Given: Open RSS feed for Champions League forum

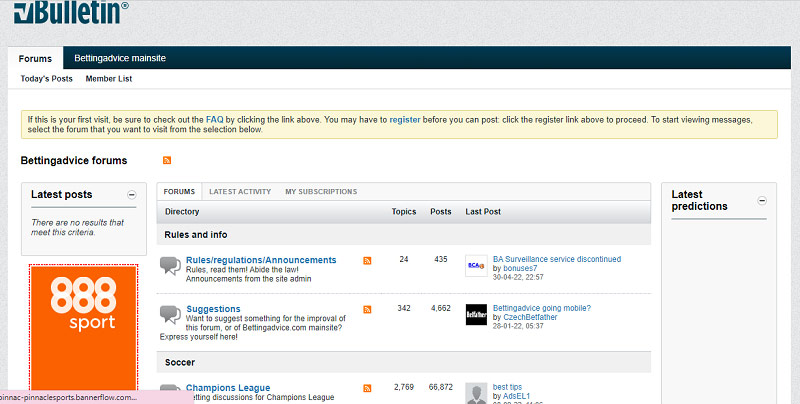Looking at the screenshot, I should (367, 388).
